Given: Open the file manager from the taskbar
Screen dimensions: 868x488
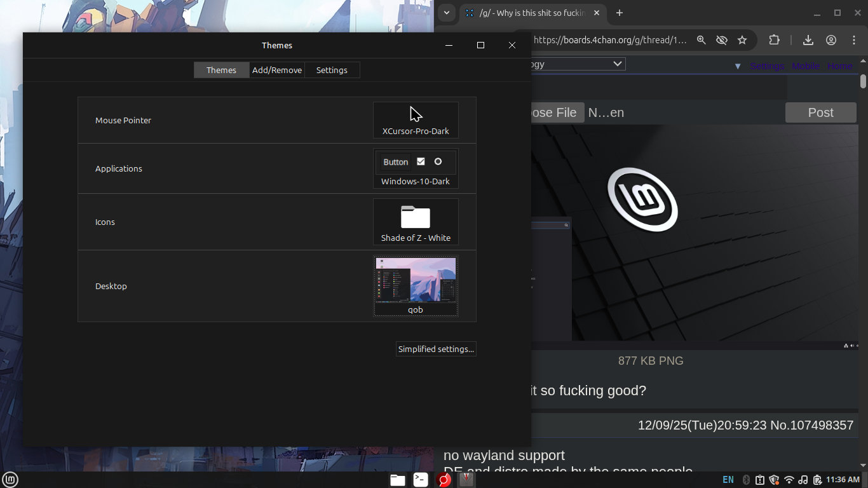Looking at the screenshot, I should (398, 480).
